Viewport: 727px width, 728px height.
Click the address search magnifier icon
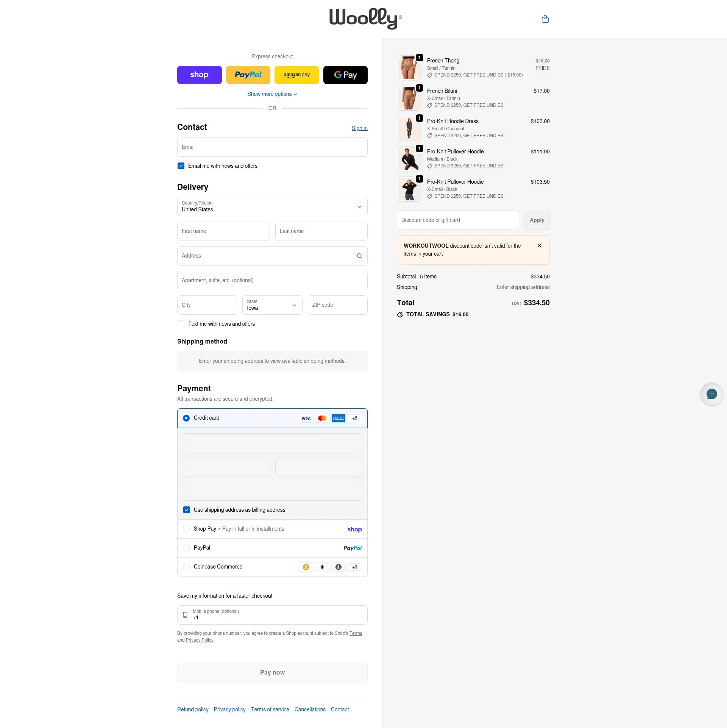pos(359,256)
